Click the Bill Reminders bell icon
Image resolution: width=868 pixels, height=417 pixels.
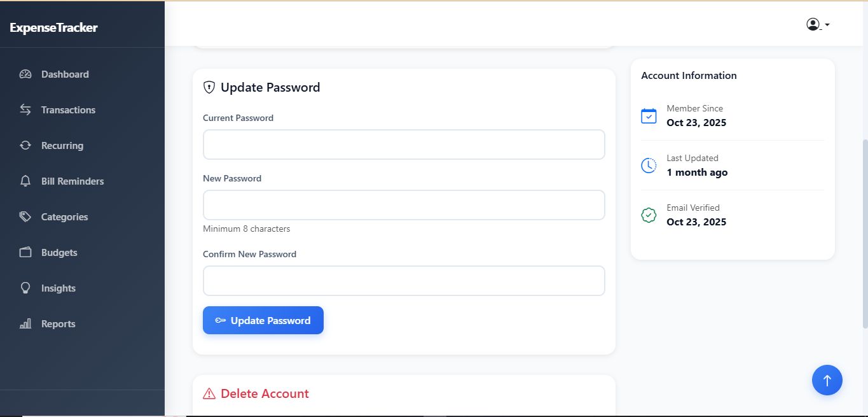(x=25, y=181)
